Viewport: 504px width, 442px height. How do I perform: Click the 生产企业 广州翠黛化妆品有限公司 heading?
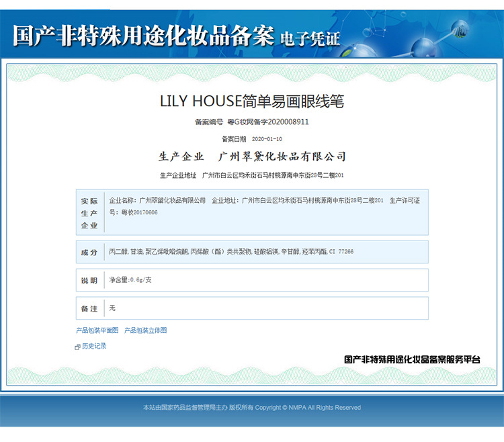pyautogui.click(x=252, y=157)
